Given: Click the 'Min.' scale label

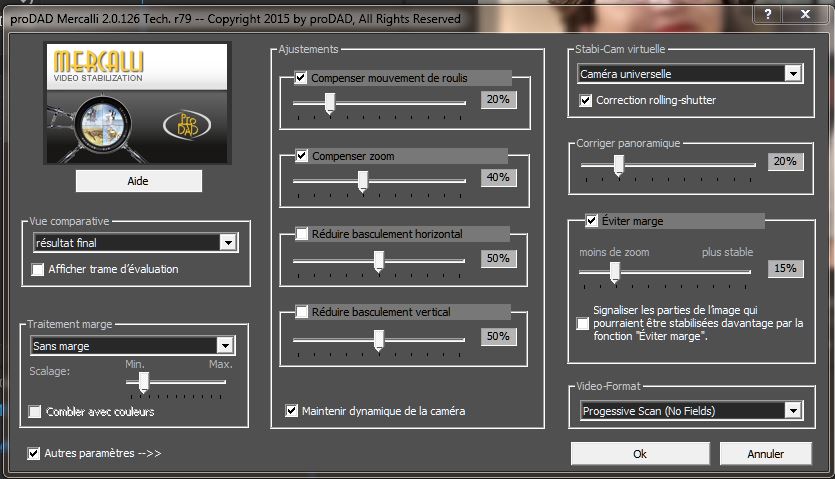Looking at the screenshot, I should point(134,364).
